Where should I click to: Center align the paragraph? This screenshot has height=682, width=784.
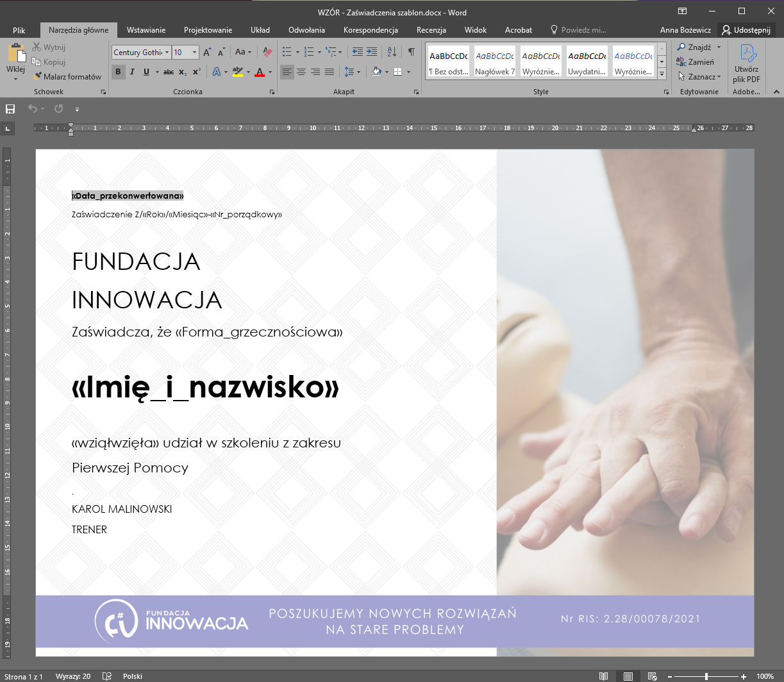click(x=301, y=72)
